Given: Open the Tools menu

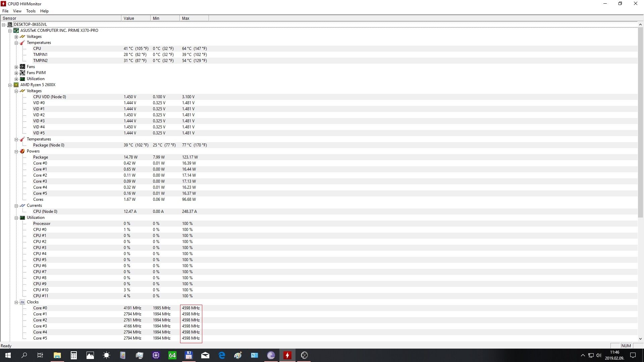Looking at the screenshot, I should (31, 11).
